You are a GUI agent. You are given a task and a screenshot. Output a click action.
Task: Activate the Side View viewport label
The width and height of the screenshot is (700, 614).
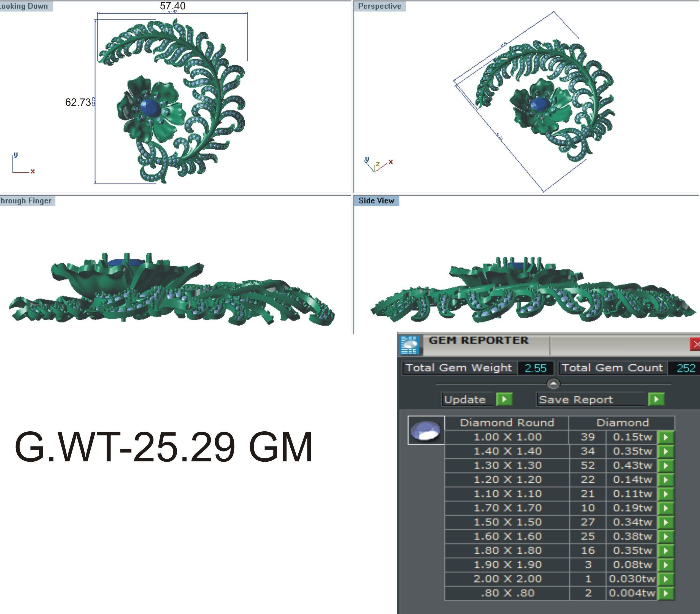coord(376,201)
